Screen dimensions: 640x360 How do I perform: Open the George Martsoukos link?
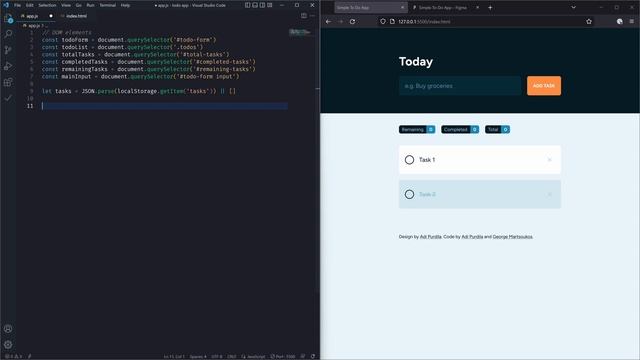click(x=513, y=237)
